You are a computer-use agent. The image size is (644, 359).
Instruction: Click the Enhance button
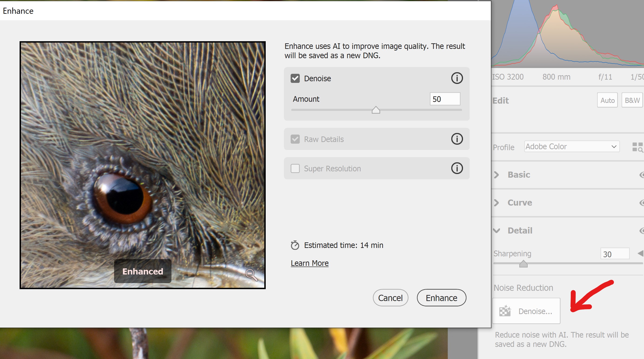point(441,298)
